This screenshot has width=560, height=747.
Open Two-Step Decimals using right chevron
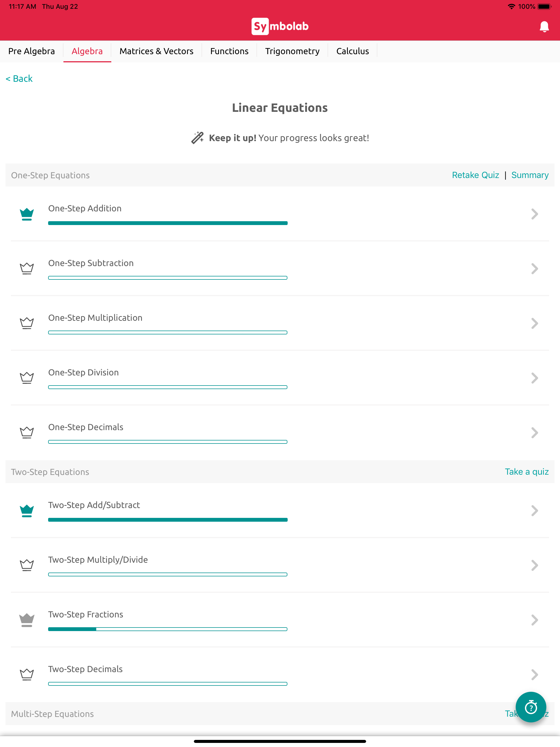coord(534,675)
